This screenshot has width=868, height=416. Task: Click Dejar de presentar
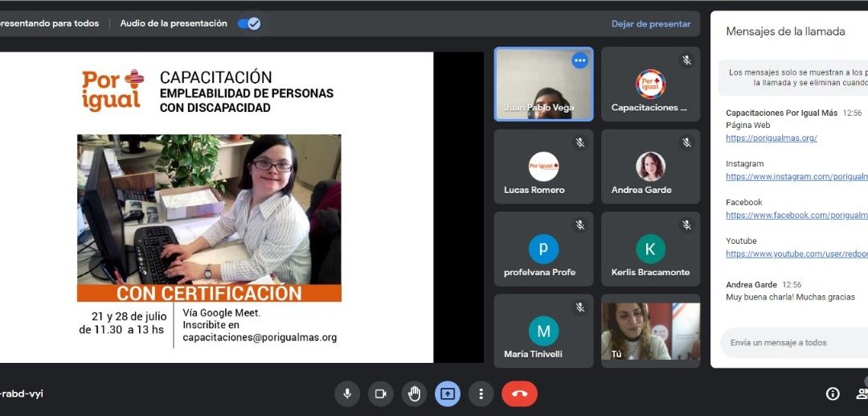click(651, 24)
